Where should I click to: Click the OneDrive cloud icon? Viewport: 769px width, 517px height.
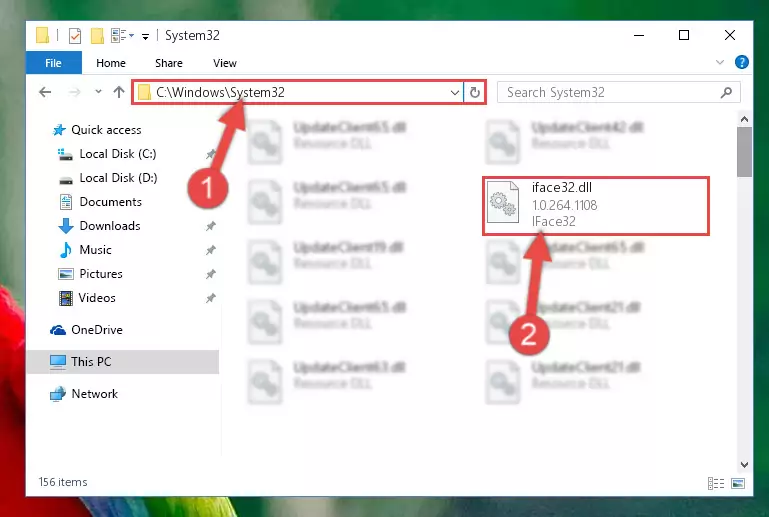click(58, 330)
